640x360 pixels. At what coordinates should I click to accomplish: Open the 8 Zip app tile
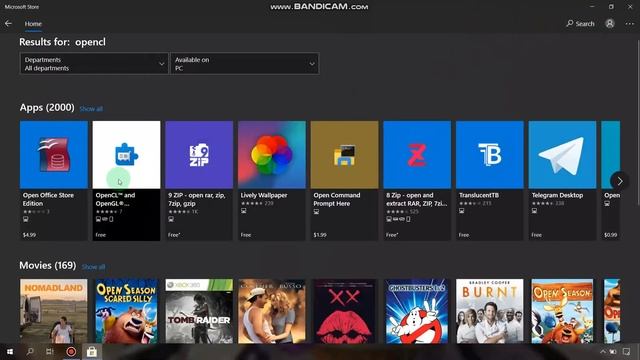[417, 180]
